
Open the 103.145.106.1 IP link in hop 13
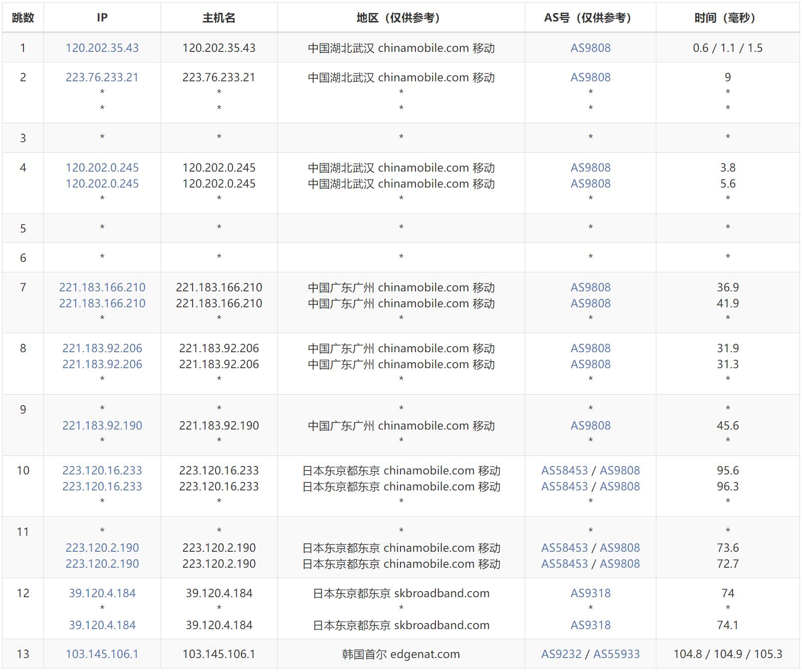(x=102, y=654)
